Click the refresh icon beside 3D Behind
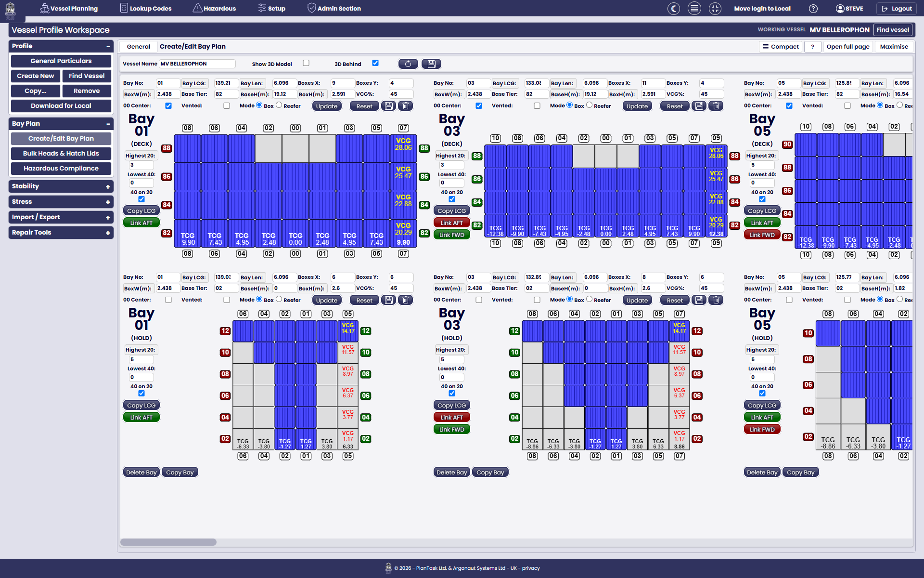924x578 pixels. pyautogui.click(x=408, y=64)
